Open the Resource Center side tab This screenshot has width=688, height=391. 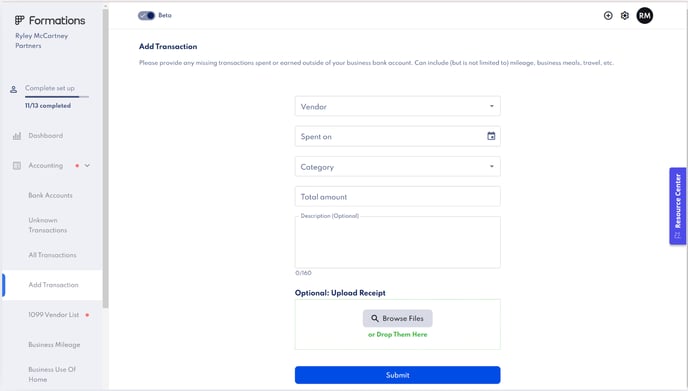[x=677, y=206]
